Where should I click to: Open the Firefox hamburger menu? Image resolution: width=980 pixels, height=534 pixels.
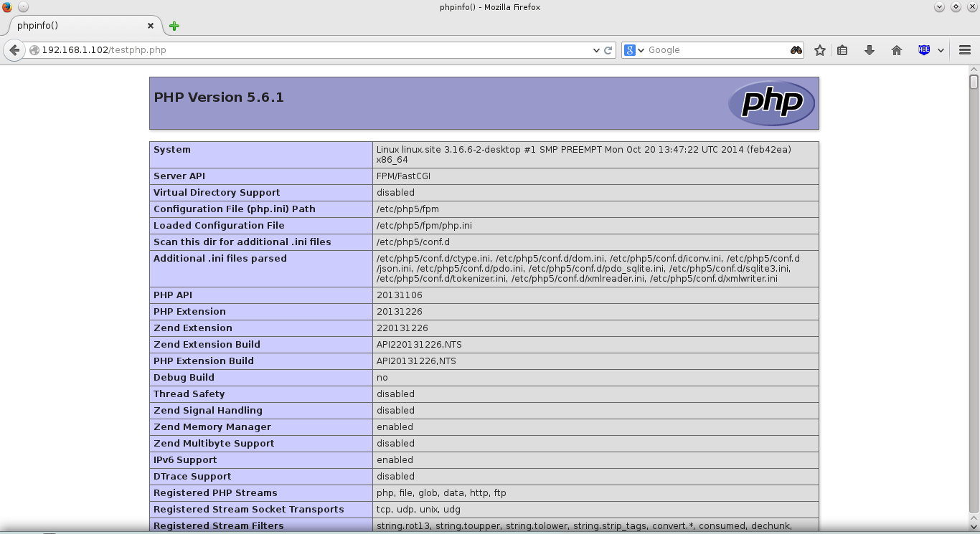point(964,50)
